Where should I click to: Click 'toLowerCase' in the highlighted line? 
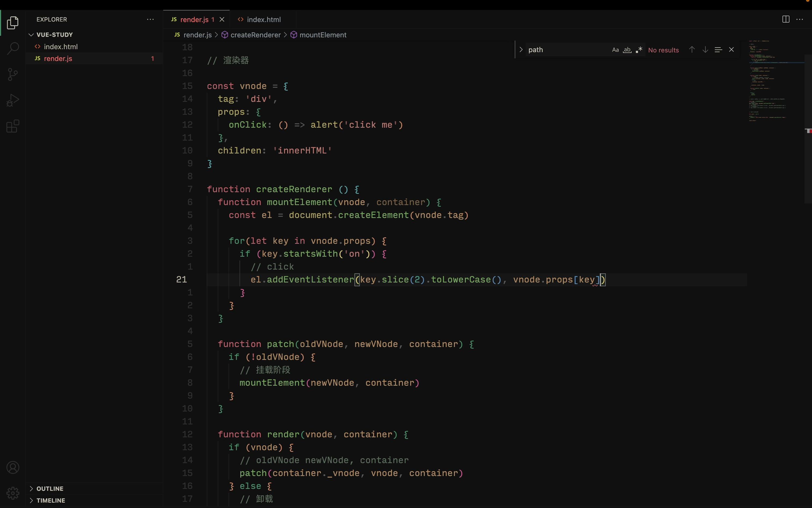tap(461, 280)
